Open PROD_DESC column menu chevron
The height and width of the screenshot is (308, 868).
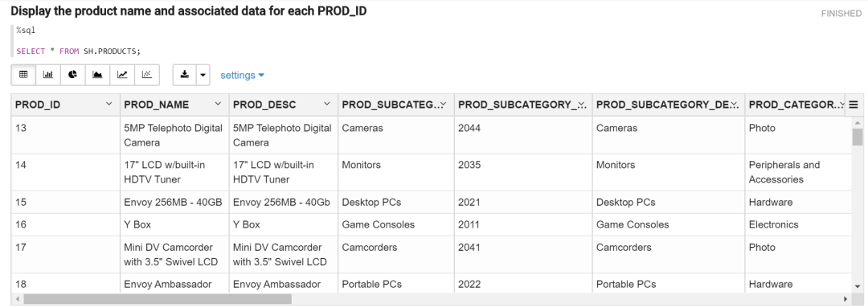pyautogui.click(x=327, y=105)
